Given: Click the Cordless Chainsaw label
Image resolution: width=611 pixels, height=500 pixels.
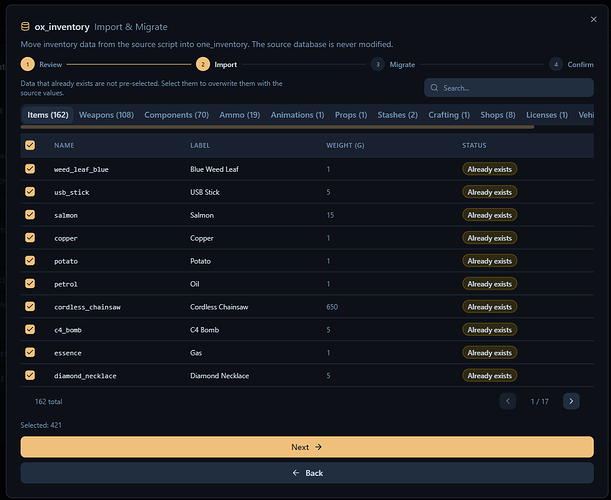Looking at the screenshot, I should (219, 307).
